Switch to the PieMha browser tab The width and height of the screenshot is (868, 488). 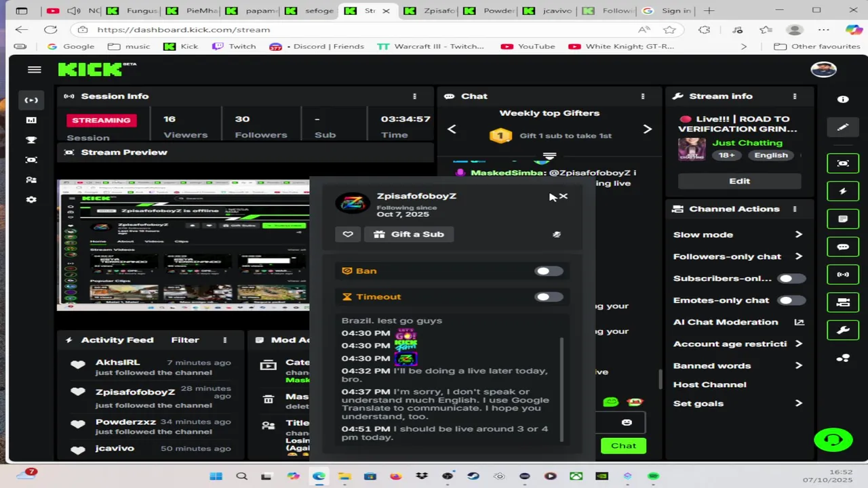(192, 11)
